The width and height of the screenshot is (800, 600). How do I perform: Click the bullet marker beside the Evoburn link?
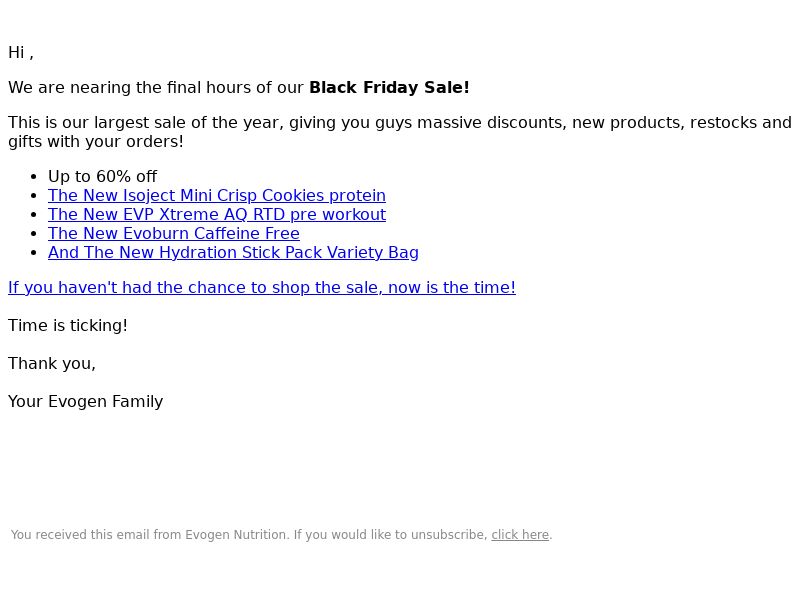(x=34, y=234)
